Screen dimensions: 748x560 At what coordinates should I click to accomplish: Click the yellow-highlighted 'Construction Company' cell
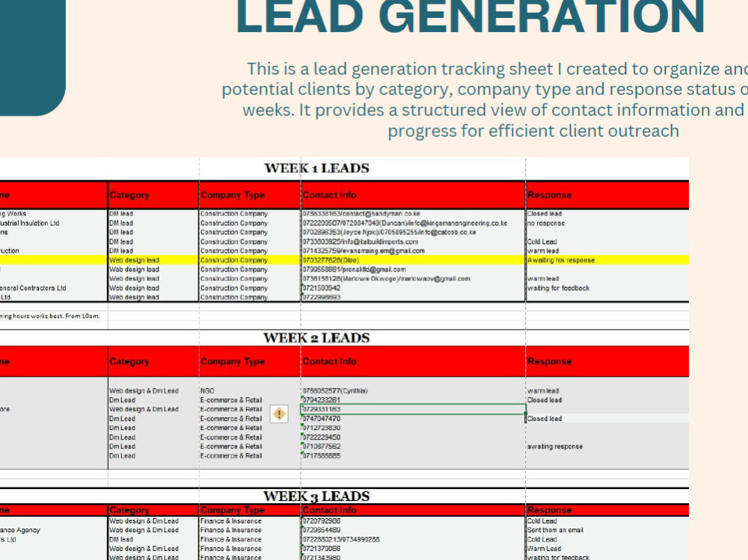(250, 260)
